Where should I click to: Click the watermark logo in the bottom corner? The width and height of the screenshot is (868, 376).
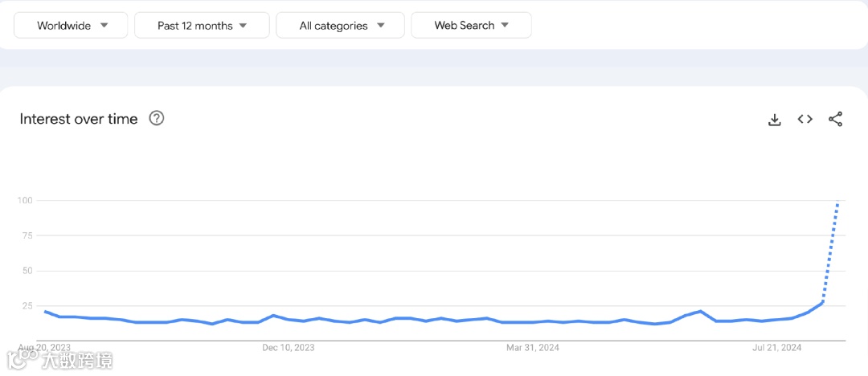60,359
